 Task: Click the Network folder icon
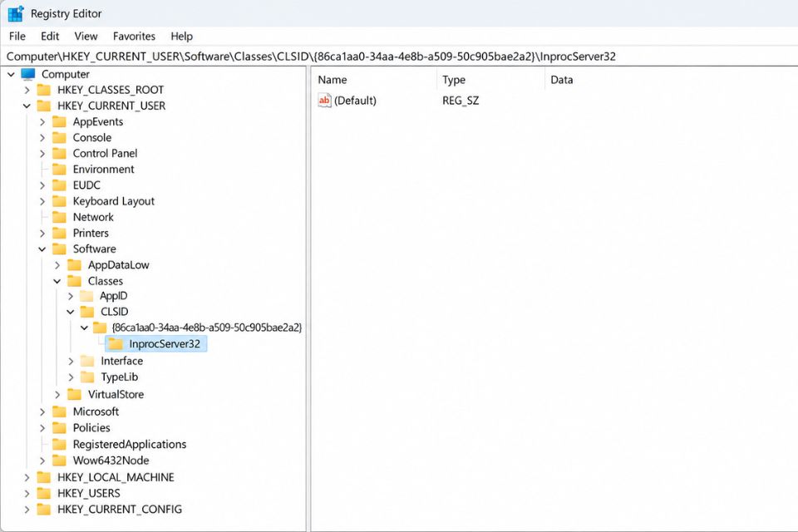(x=59, y=217)
